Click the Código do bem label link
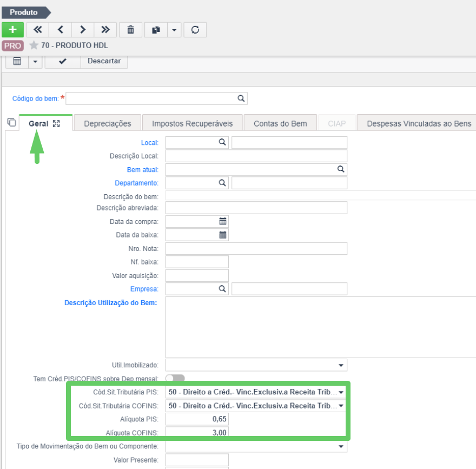This screenshot has width=476, height=469. 36,98
